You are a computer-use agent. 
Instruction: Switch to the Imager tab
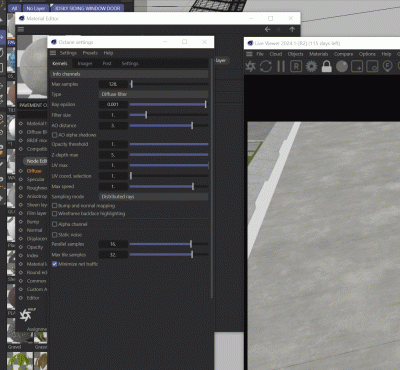click(x=85, y=63)
